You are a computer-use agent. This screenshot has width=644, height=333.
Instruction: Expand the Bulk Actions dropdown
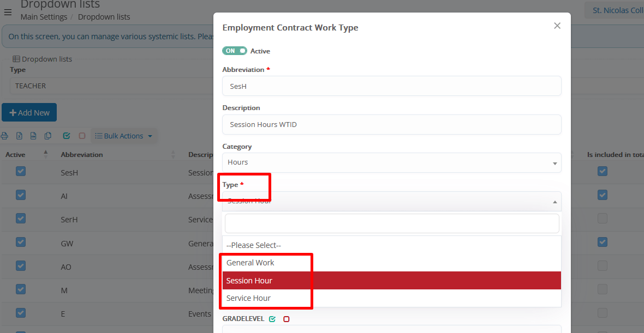124,136
